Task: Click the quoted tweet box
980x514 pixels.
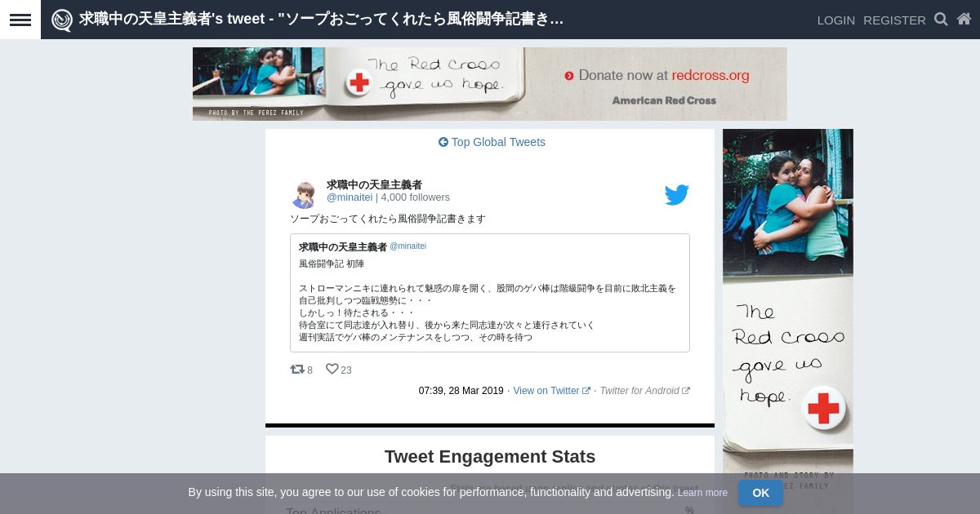Action: click(x=490, y=293)
